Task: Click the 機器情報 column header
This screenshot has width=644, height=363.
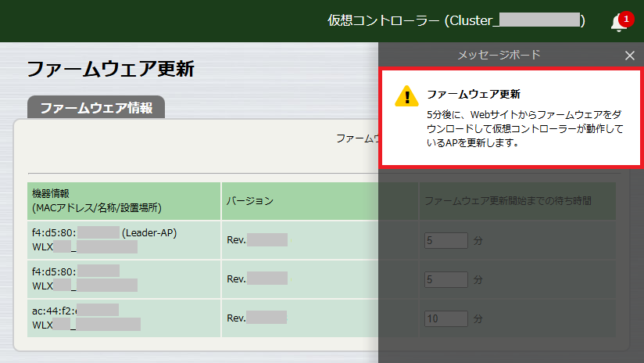Action: [x=124, y=200]
